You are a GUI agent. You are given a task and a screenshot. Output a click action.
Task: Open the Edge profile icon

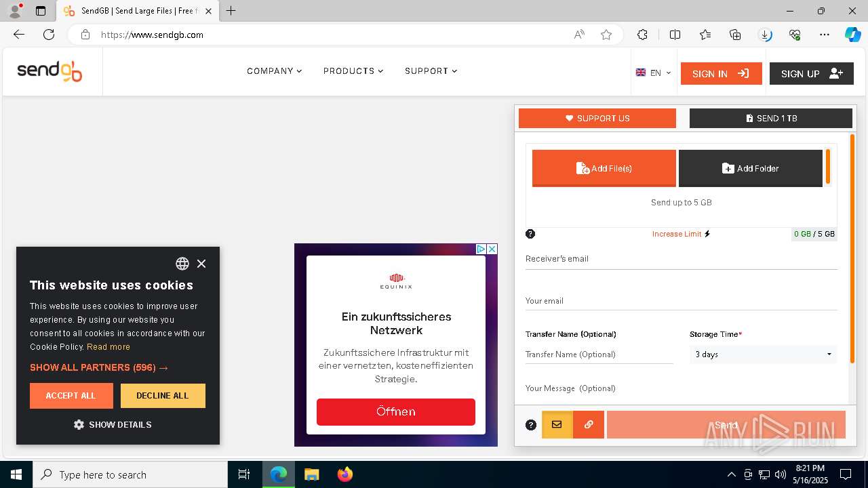[x=15, y=11]
